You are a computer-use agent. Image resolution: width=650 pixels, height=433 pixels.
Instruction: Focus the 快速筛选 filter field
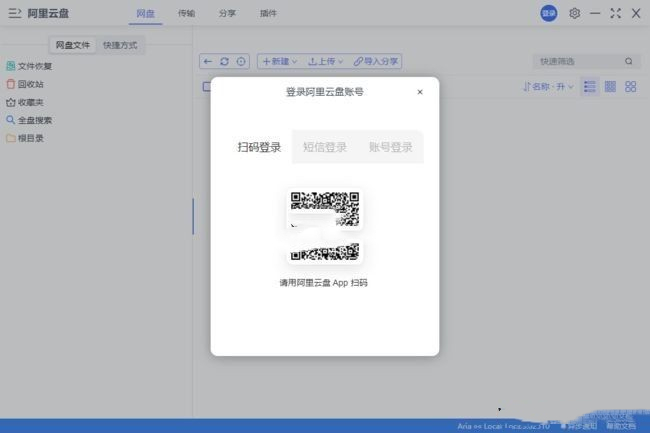click(587, 61)
